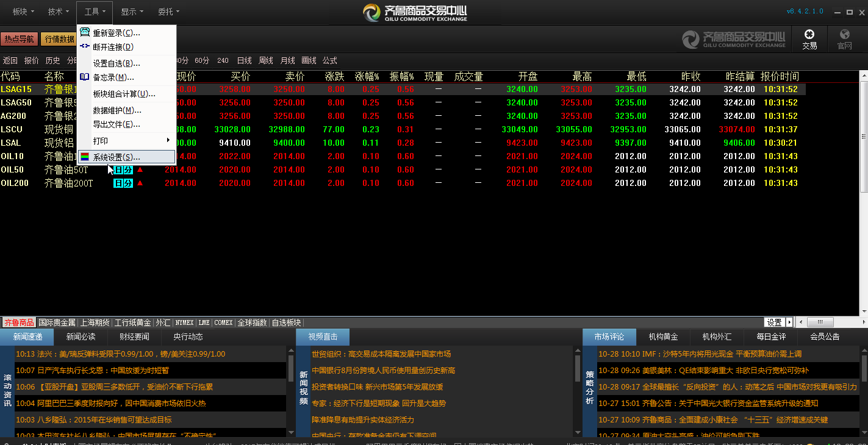Switch to the 全球指数 market tab
Image resolution: width=868 pixels, height=445 pixels.
coord(252,322)
